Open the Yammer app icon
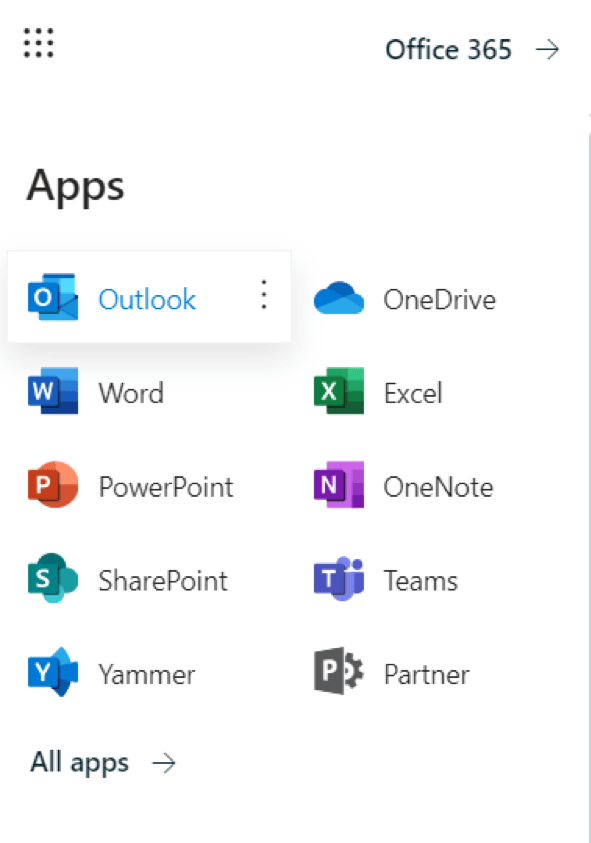 point(51,674)
